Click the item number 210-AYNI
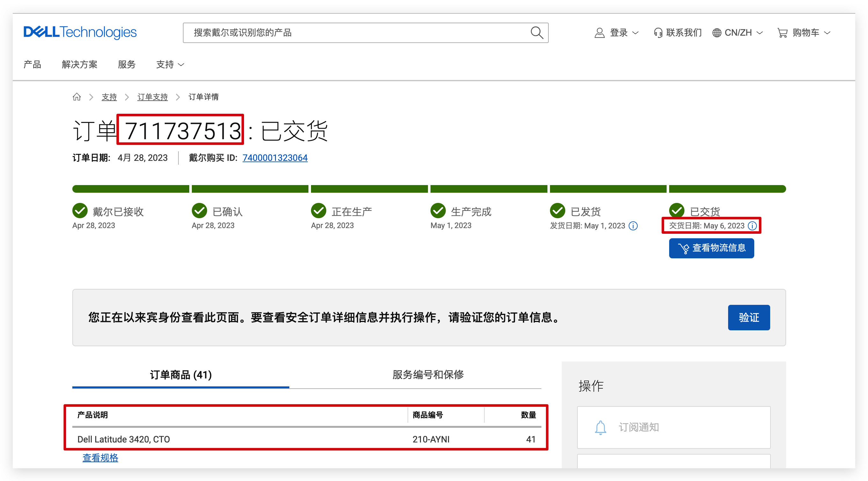Screen dimensions: 868x481 (431, 439)
